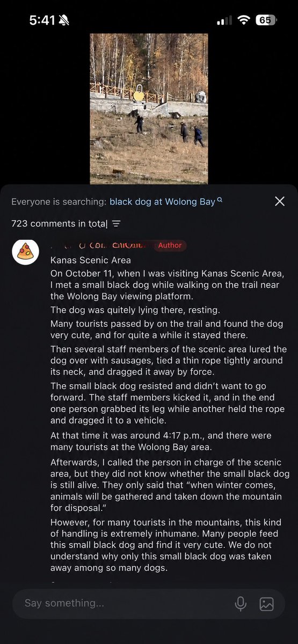Tap the red Author badge
Viewport: 298px width, 644px height.
point(170,245)
